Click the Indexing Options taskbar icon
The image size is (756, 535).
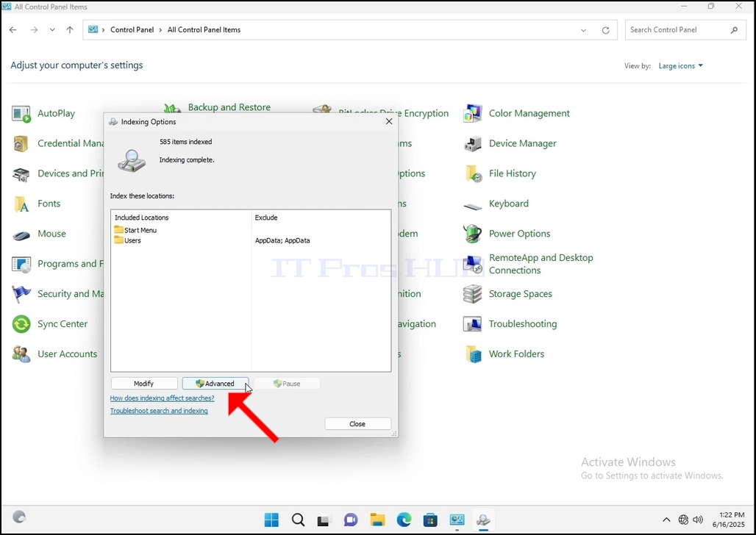pyautogui.click(x=483, y=520)
